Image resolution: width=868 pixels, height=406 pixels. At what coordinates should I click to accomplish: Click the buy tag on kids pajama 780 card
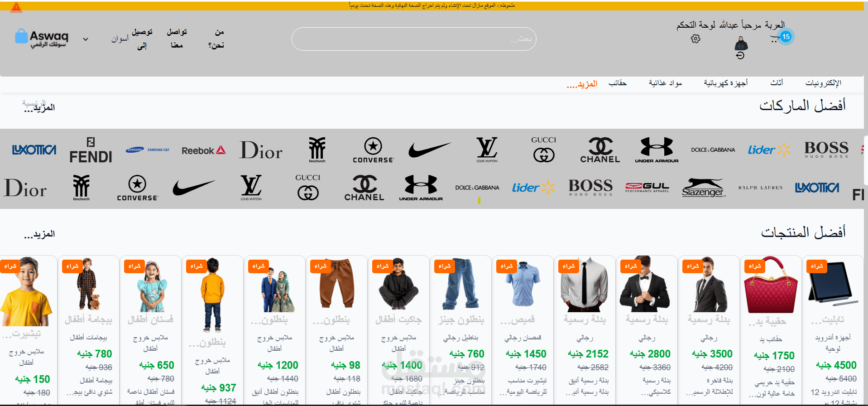(72, 266)
